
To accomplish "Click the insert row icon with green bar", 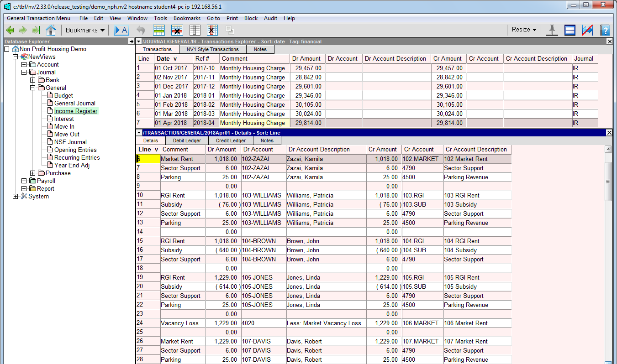I will pos(159,30).
